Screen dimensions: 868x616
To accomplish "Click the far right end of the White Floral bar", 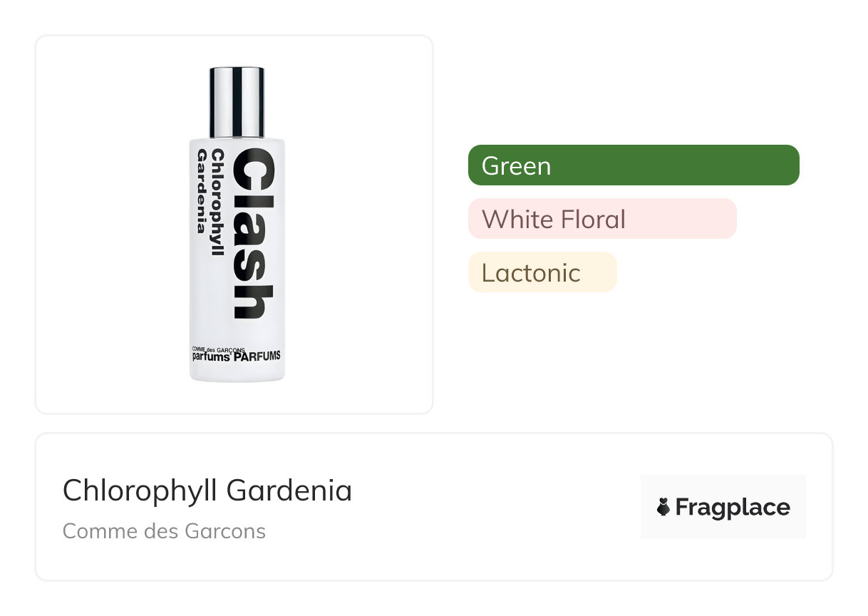I will (727, 219).
